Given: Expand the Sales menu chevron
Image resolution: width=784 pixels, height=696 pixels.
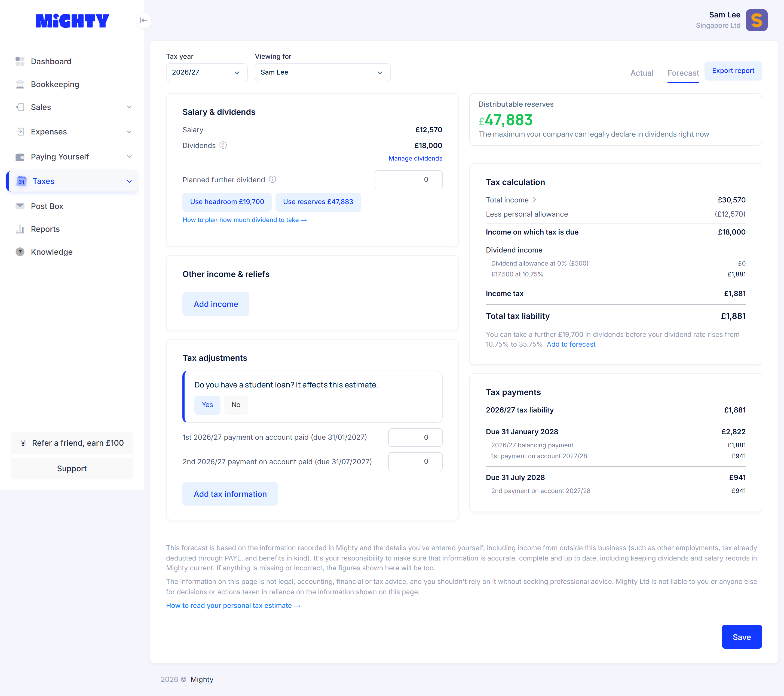Looking at the screenshot, I should (129, 107).
